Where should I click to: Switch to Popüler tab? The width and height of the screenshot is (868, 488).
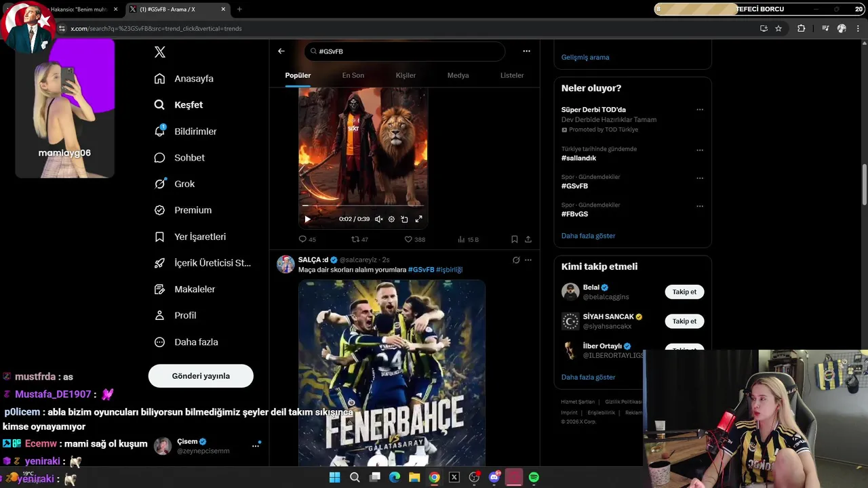click(x=298, y=75)
